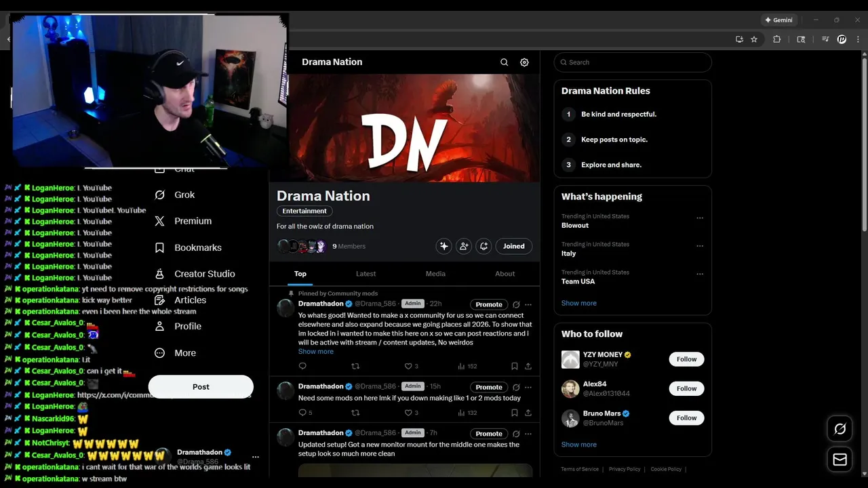
Task: Bookmark the pinned 22h post
Action: [x=514, y=366]
